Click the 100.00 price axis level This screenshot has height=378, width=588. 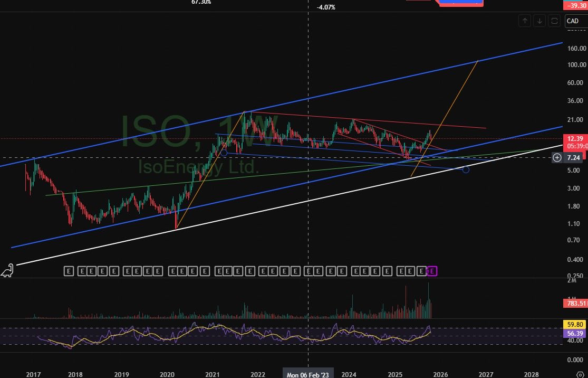point(577,65)
